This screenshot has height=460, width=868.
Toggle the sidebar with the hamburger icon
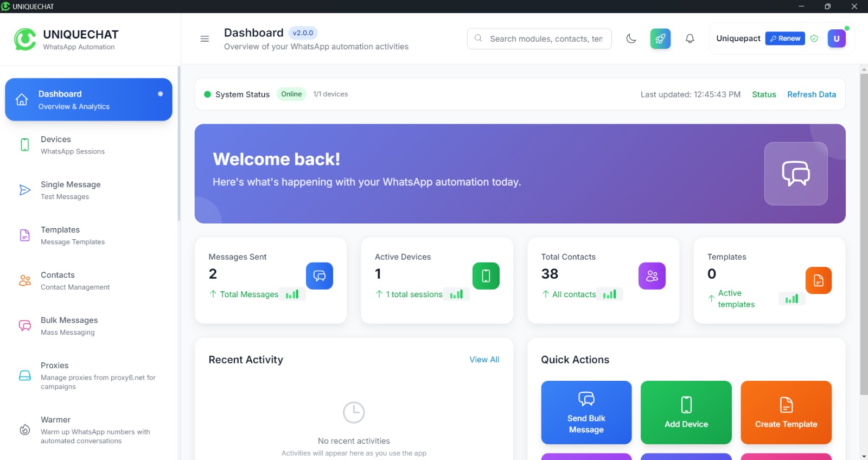coord(205,39)
